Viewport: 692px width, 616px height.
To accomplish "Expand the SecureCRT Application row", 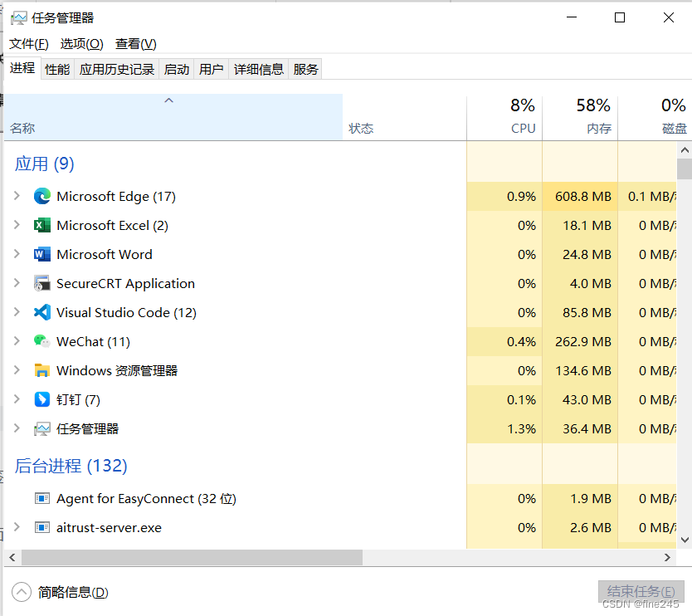I will [17, 283].
